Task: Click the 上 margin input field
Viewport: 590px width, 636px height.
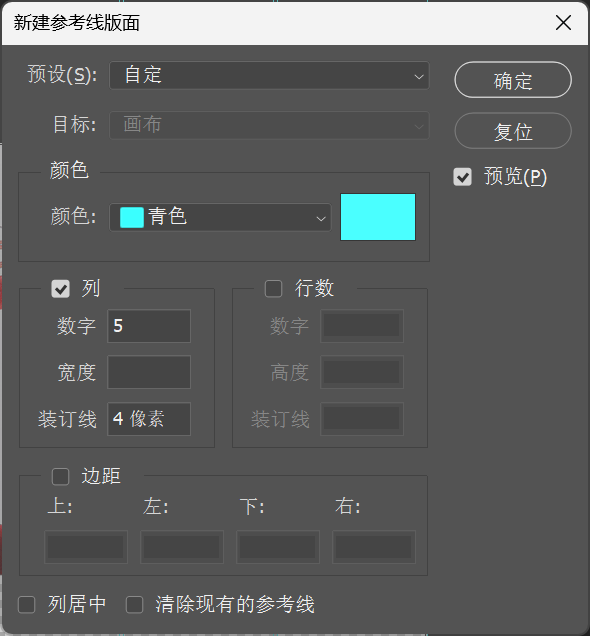Action: pyautogui.click(x=86, y=547)
